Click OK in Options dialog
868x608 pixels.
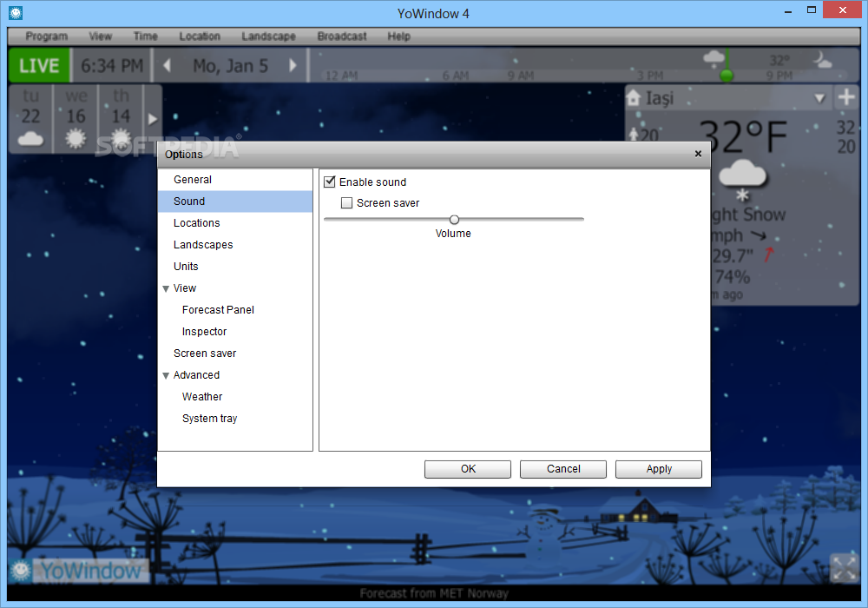point(468,469)
